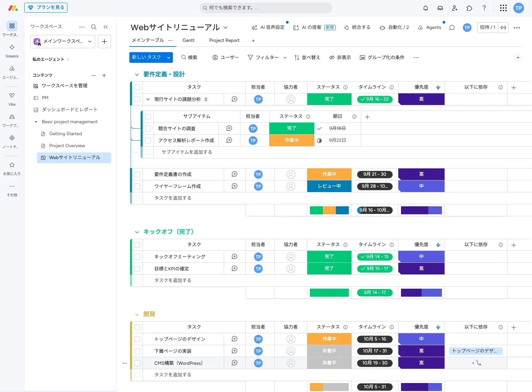Open Getting Started document
Screen dimensions: 532x392
click(x=66, y=134)
